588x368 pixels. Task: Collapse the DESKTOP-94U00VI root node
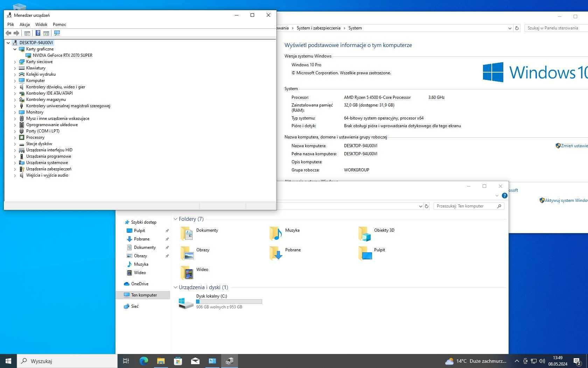(8, 43)
